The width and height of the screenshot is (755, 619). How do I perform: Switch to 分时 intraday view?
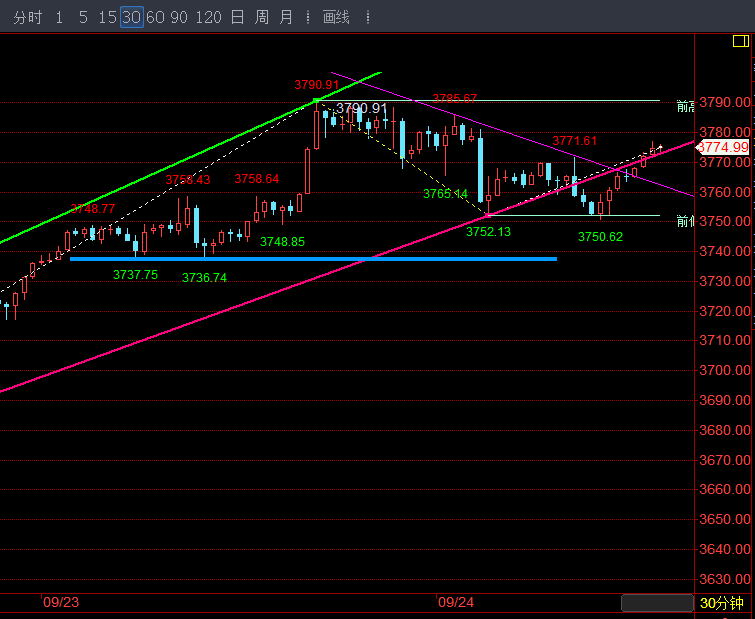tap(28, 17)
